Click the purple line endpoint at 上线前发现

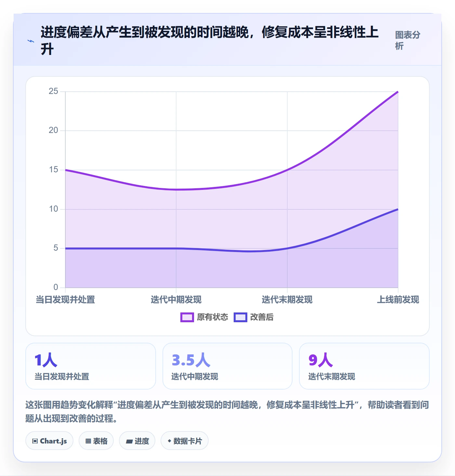pyautogui.click(x=398, y=92)
